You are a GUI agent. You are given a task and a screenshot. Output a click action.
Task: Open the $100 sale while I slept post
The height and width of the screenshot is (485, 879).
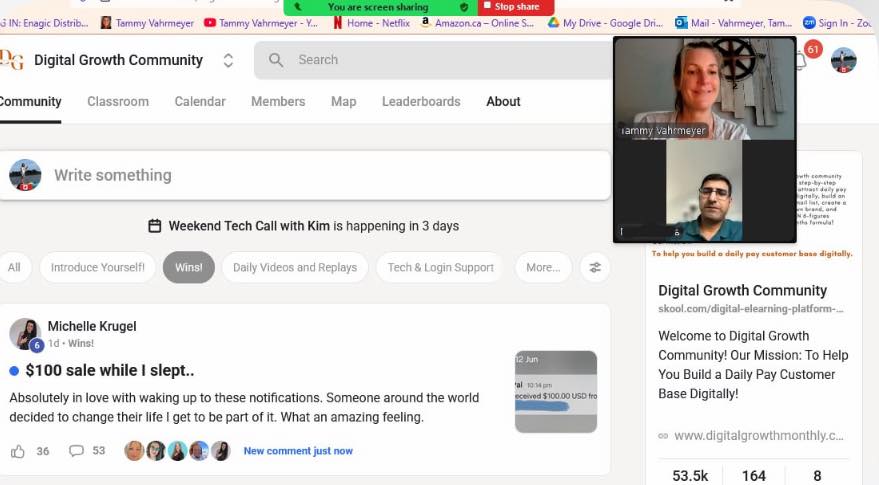click(x=110, y=371)
